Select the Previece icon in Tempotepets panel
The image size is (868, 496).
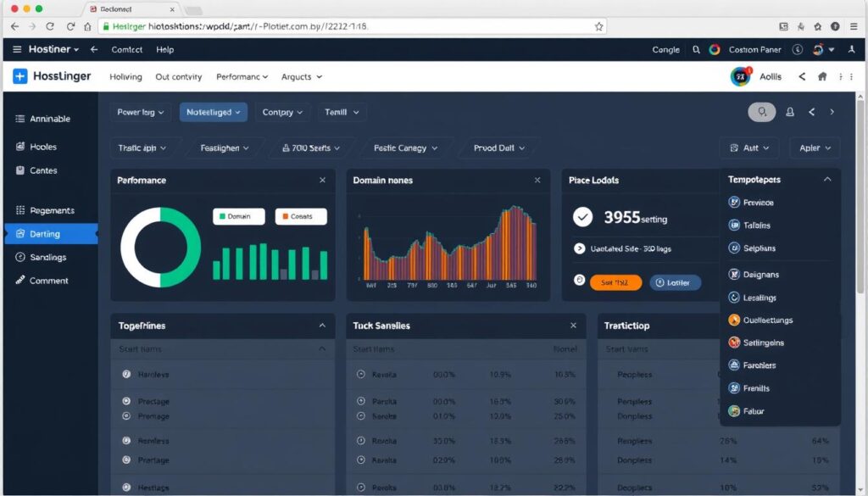(x=734, y=203)
